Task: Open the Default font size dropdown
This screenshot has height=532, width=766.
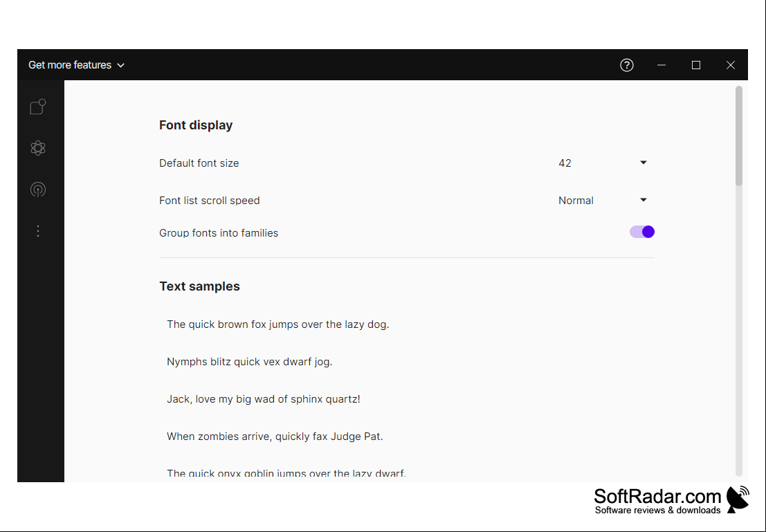Action: pyautogui.click(x=603, y=163)
